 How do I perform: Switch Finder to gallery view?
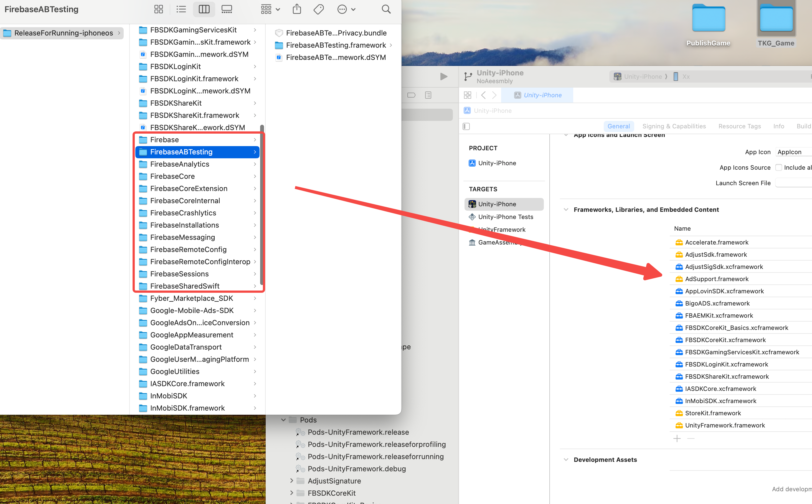tap(227, 9)
